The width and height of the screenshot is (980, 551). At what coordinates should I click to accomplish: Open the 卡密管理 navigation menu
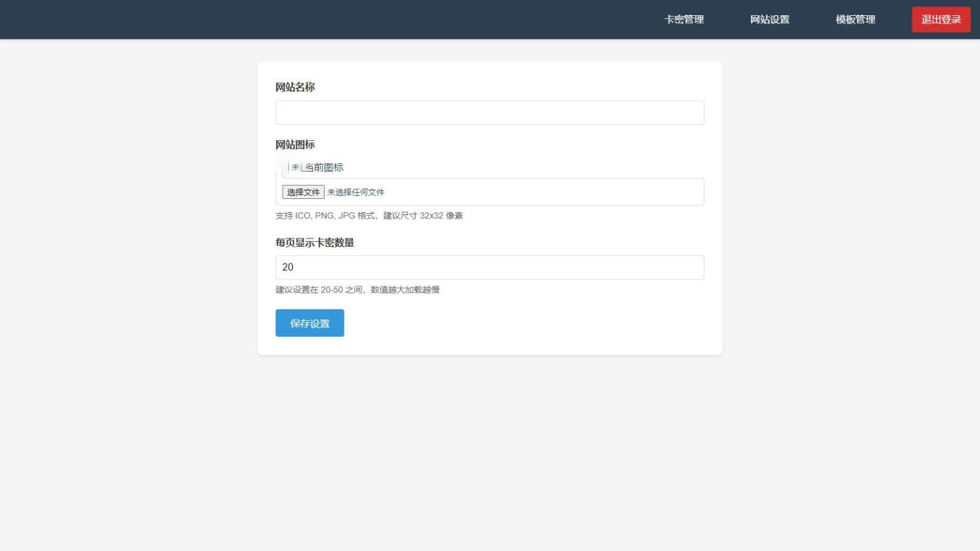click(x=684, y=20)
